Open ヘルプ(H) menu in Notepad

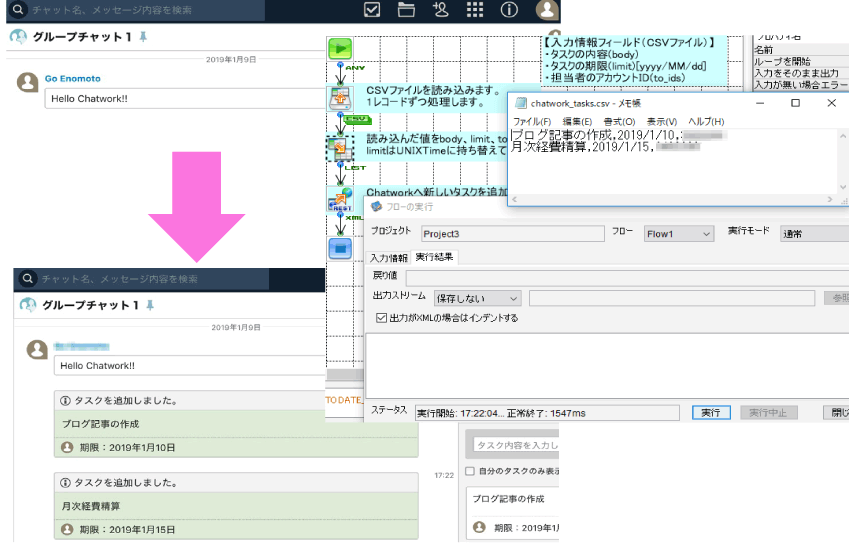(706, 121)
